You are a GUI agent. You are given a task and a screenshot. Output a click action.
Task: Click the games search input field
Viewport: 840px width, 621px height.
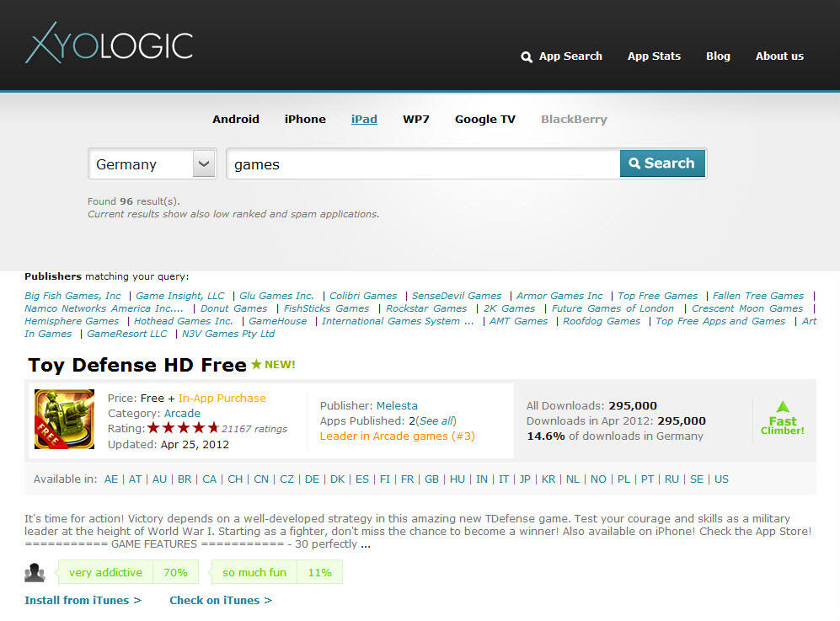pyautogui.click(x=423, y=164)
